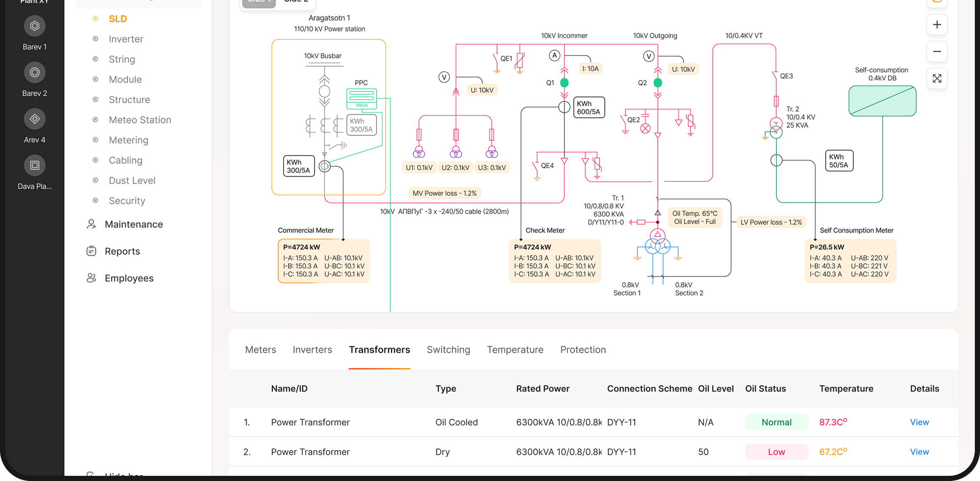980x481 pixels.
Task: Toggle the Q2 green breaker indicator
Action: point(658,83)
